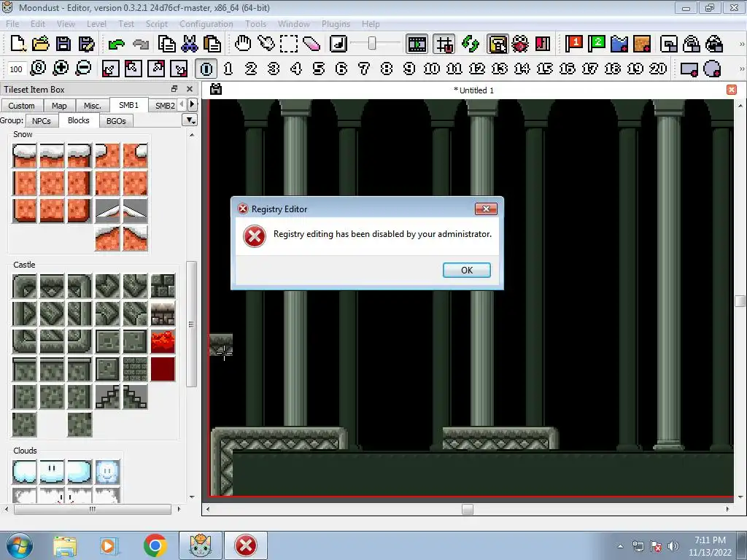Toggle the film-strip animation button
747x560 pixels.
(x=417, y=44)
